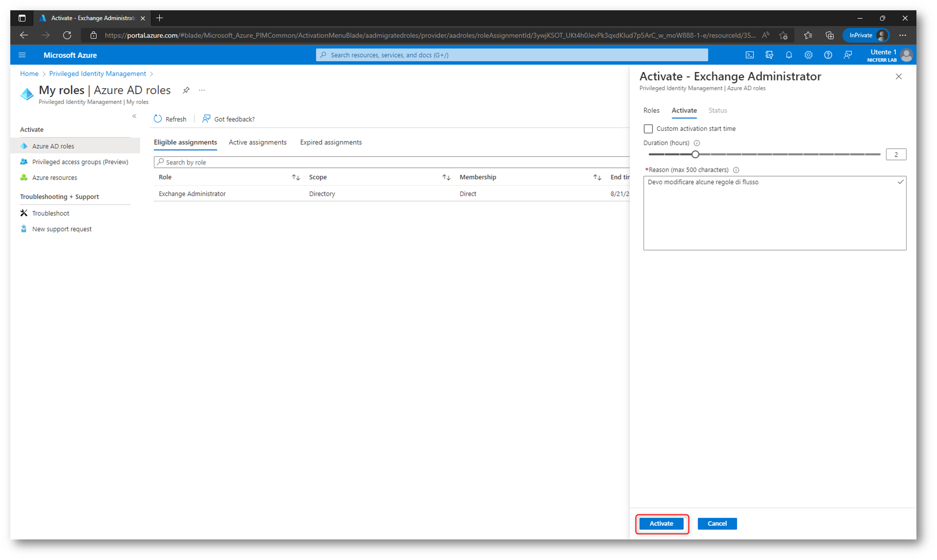Viewport: 937px width, 560px height.
Task: Close the Activate panel
Action: point(898,76)
